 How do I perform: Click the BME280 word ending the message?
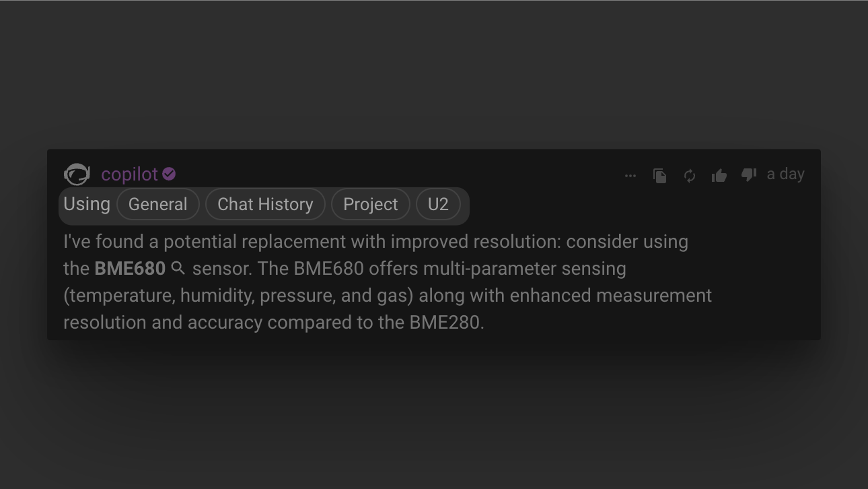(x=444, y=323)
